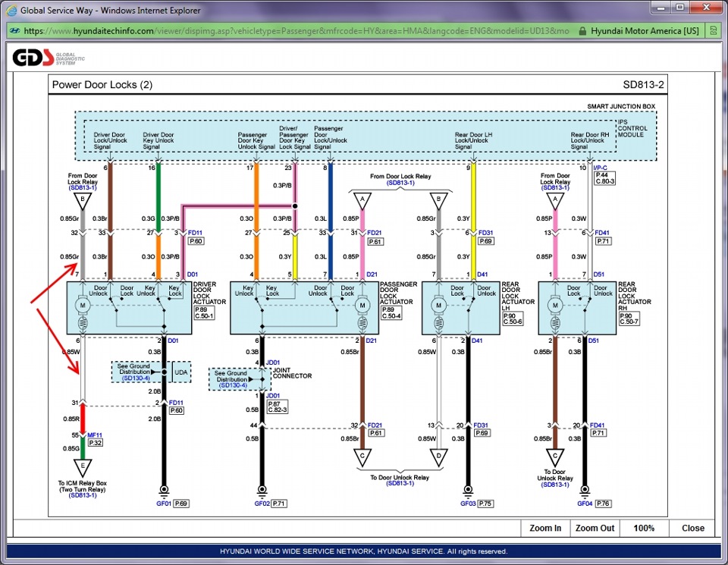This screenshot has height=565, width=728.
Task: Click the I/P-C connector label
Action: [x=601, y=168]
